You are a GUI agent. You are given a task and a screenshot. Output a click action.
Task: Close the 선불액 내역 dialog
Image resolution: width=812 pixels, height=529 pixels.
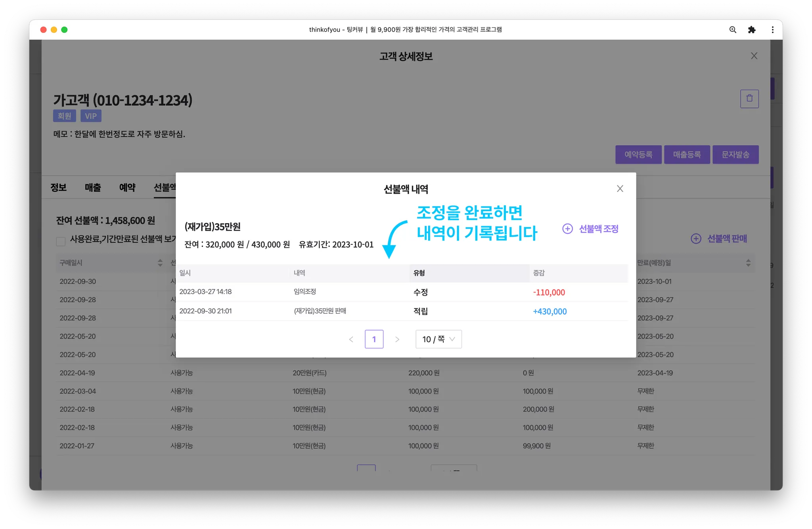pos(620,189)
